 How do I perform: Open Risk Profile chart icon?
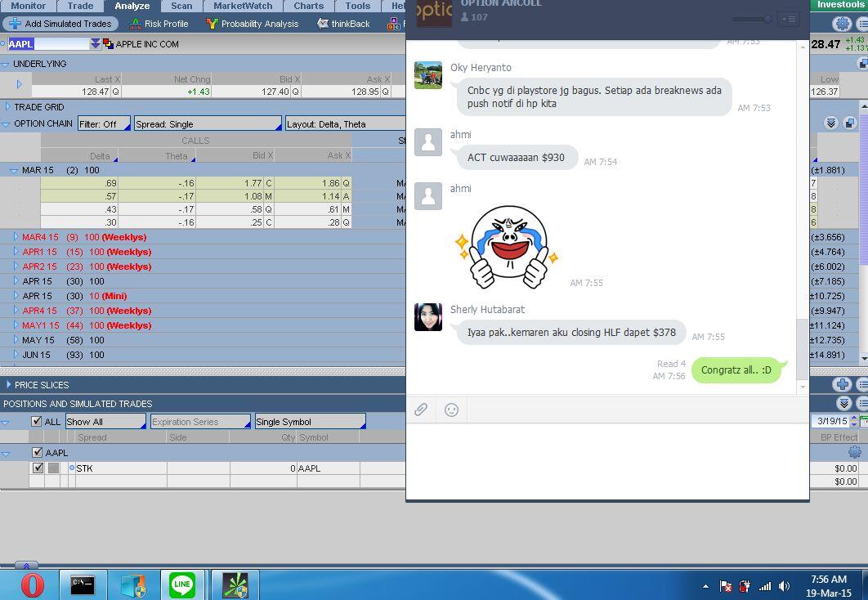pos(135,24)
